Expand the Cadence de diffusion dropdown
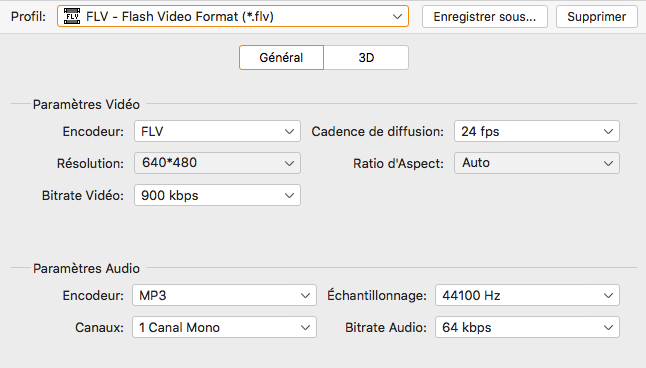The height and width of the screenshot is (368, 646). 537,131
